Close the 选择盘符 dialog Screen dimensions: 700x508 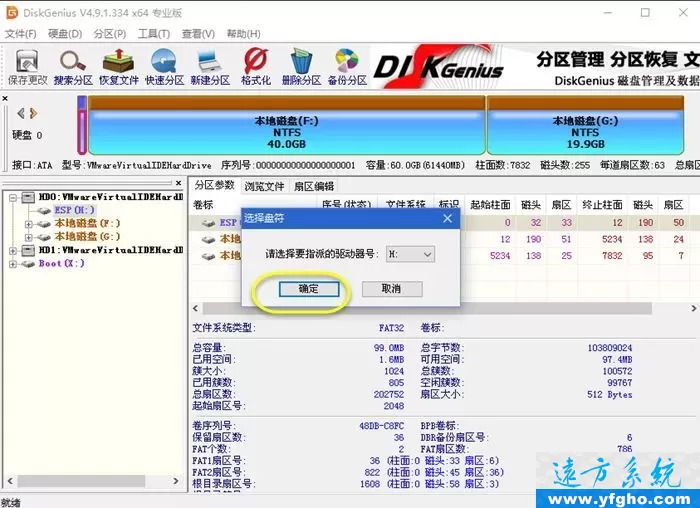[447, 218]
